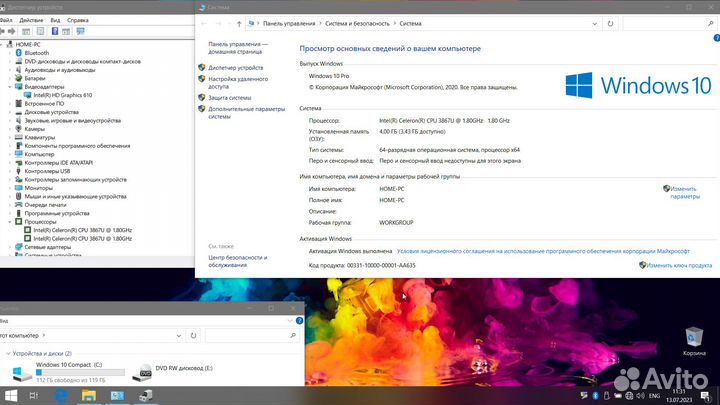Click ENG language indicator in system tray
720x405 pixels.
click(654, 396)
